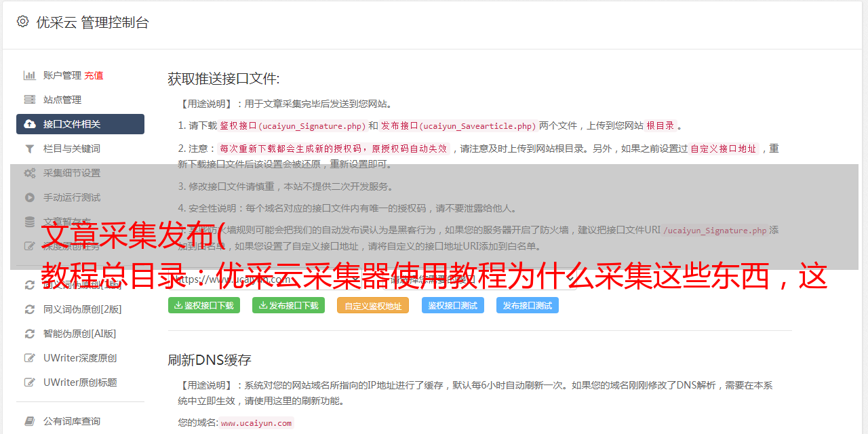Open 公有词库查询 with the book icon
The image size is (868, 434).
(x=80, y=421)
